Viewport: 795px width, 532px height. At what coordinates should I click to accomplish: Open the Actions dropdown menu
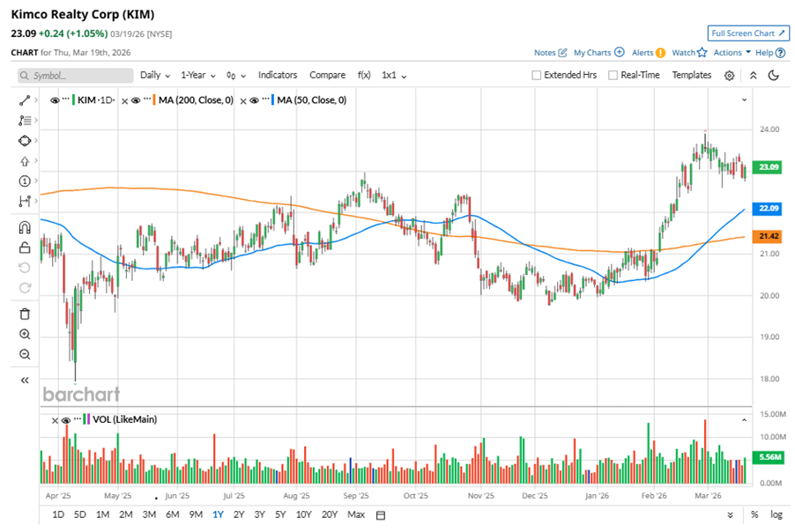(732, 53)
